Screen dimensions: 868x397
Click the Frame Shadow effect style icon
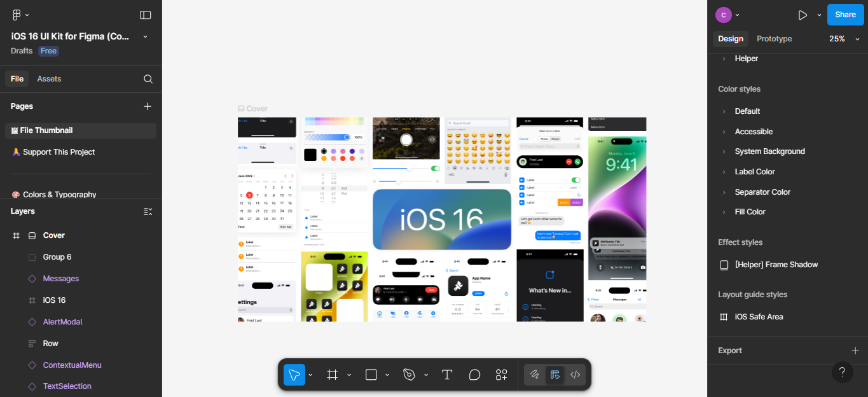[x=724, y=265]
